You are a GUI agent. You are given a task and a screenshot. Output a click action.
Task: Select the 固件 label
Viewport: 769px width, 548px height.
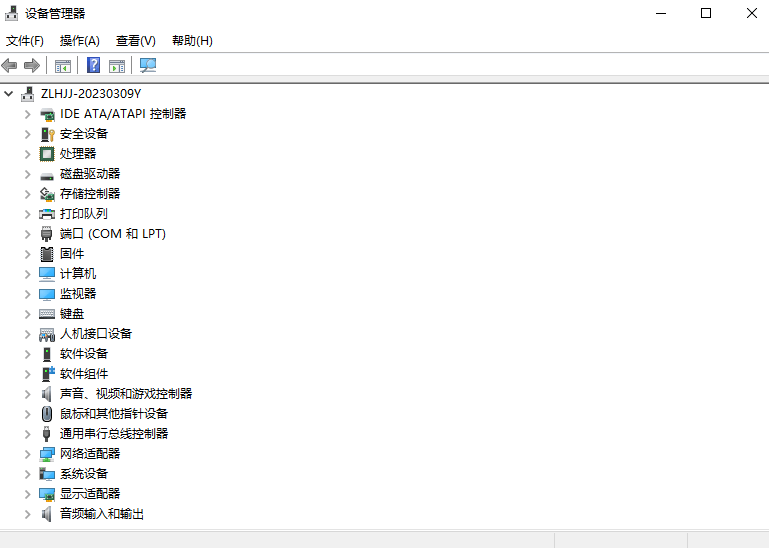(x=72, y=254)
